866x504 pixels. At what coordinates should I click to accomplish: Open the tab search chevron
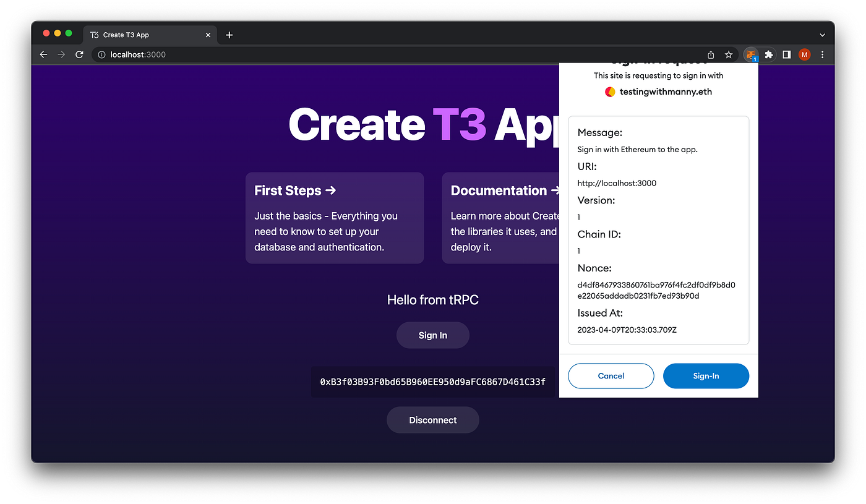pyautogui.click(x=821, y=35)
